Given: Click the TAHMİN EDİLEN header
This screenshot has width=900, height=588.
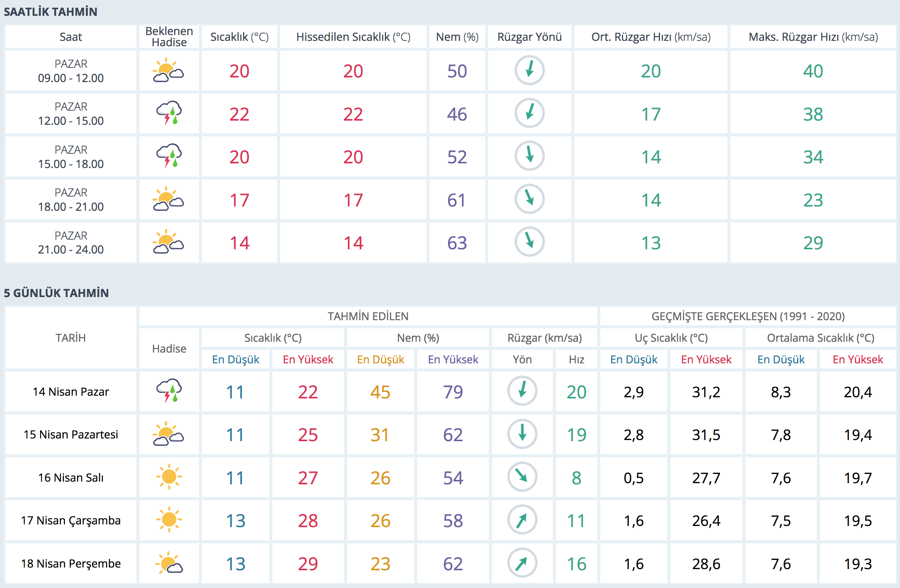Looking at the screenshot, I should pyautogui.click(x=368, y=316).
